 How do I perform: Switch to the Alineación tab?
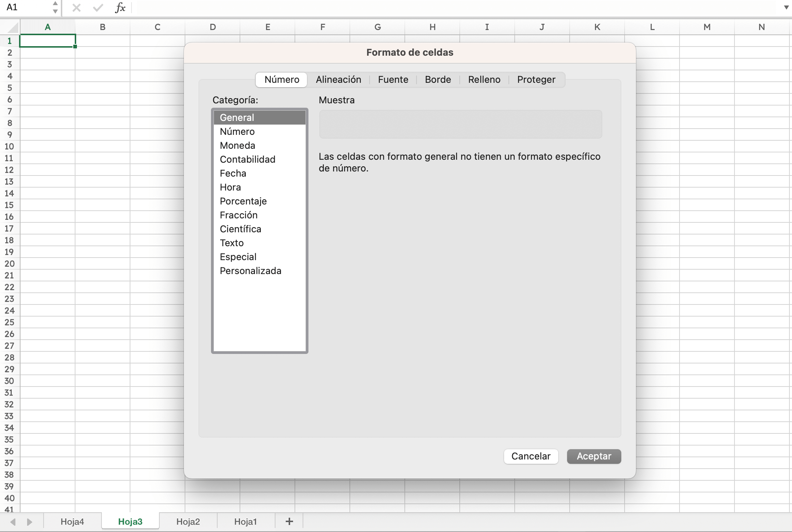(x=338, y=80)
